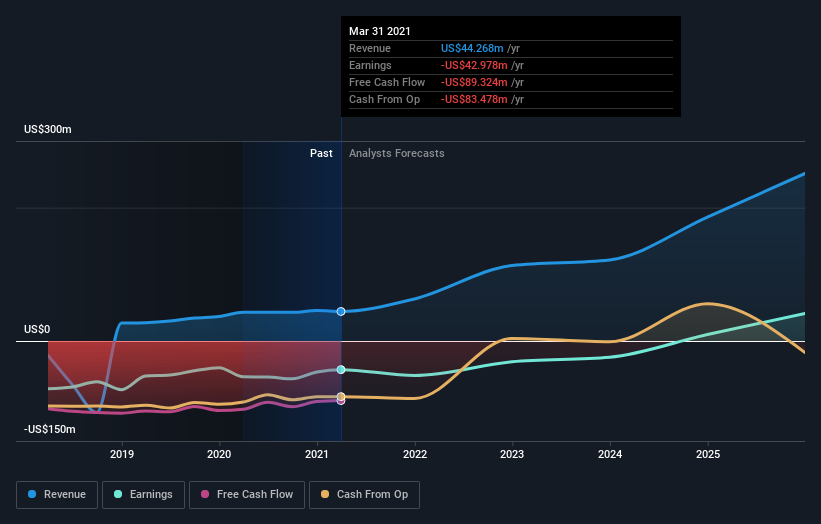
Task: Click the US$300m y-axis label
Action: click(48, 129)
